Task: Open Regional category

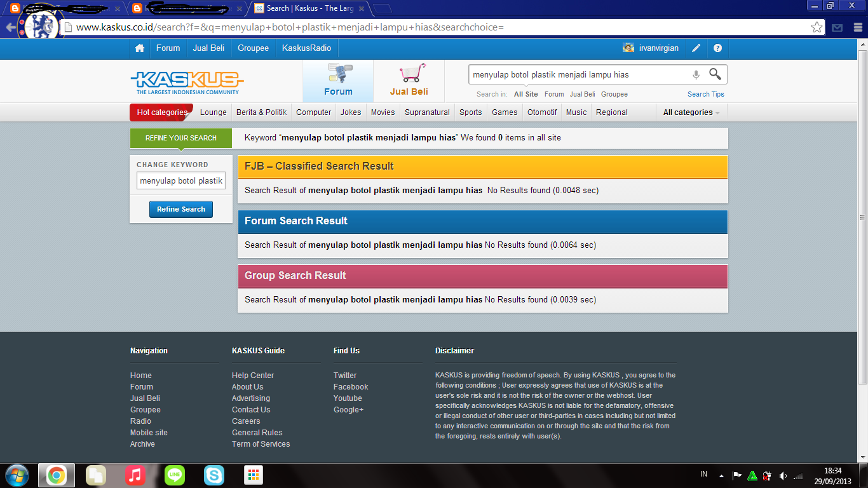Action: (612, 112)
